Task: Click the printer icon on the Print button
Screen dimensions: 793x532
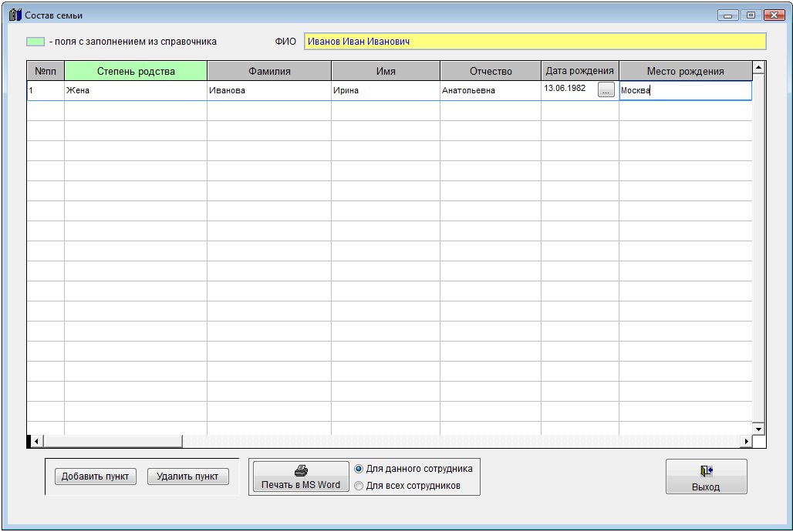Action: tap(301, 471)
